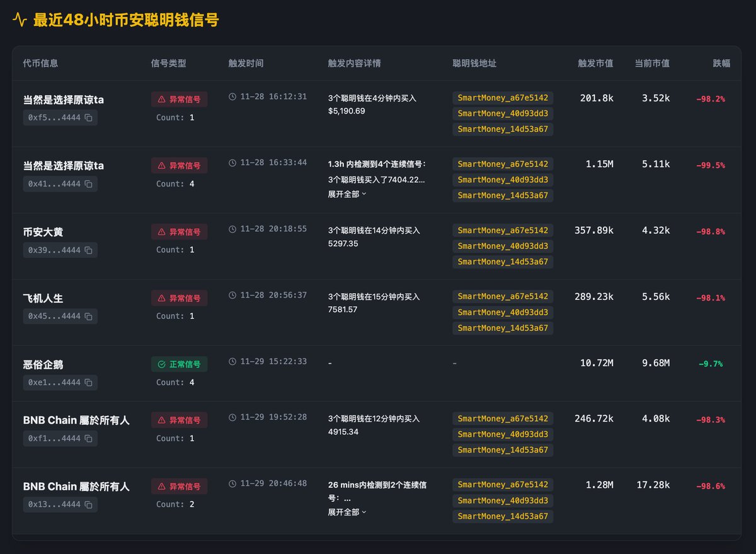756x554 pixels.
Task: Click the 10.72M trigger market cap
Action: pos(596,363)
